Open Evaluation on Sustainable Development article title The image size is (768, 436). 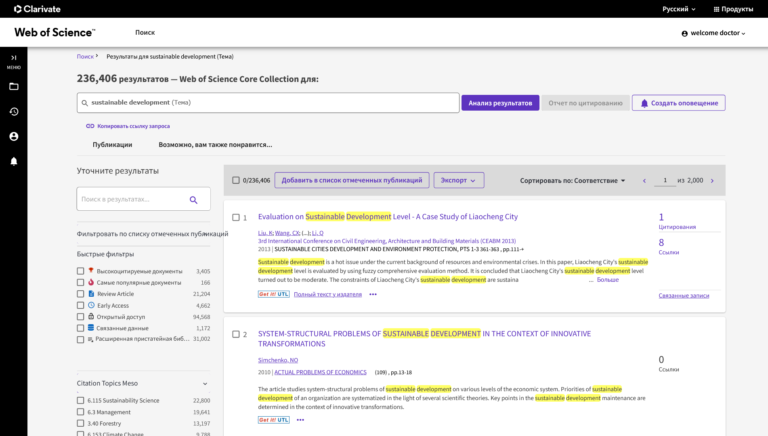388,217
